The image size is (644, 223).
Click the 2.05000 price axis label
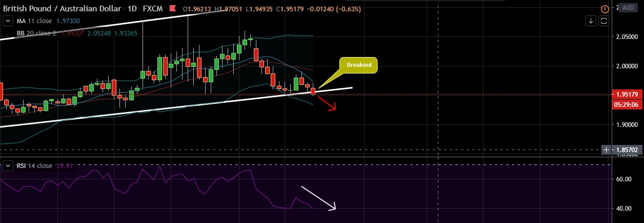tap(627, 37)
